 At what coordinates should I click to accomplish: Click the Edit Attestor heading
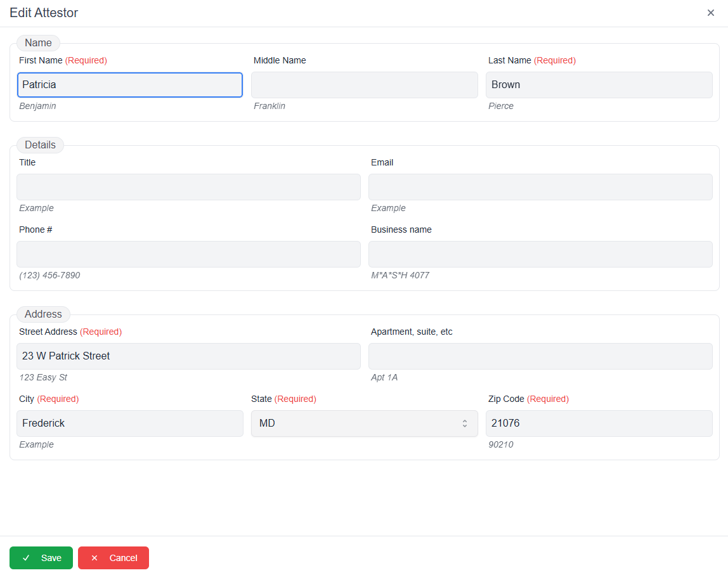[44, 13]
